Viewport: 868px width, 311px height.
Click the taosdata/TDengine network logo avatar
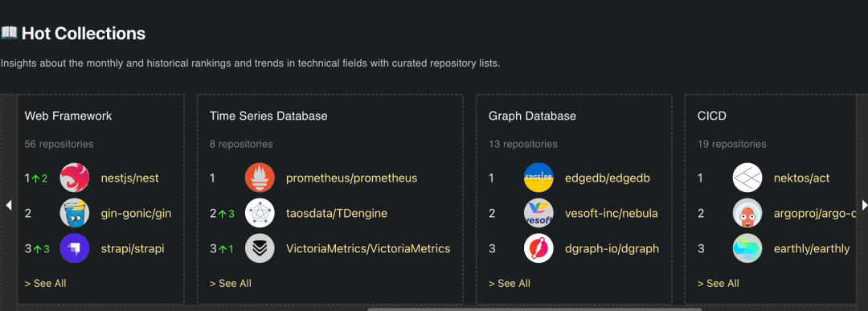click(x=260, y=213)
